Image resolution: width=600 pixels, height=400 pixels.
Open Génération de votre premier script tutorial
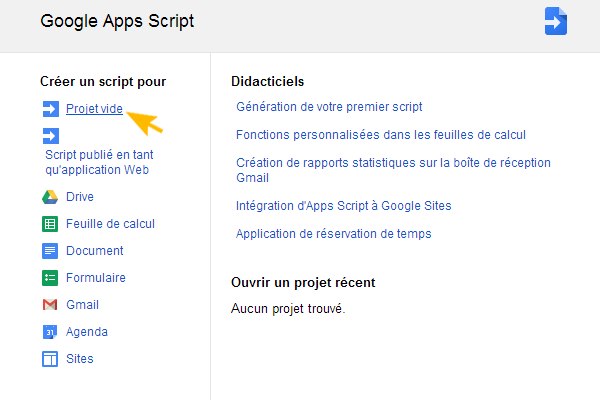tap(329, 106)
